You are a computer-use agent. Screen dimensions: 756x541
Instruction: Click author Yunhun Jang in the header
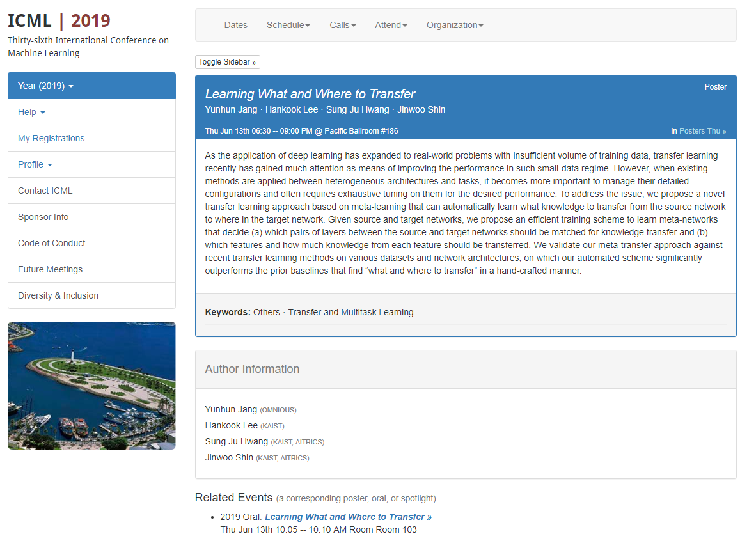(x=231, y=109)
